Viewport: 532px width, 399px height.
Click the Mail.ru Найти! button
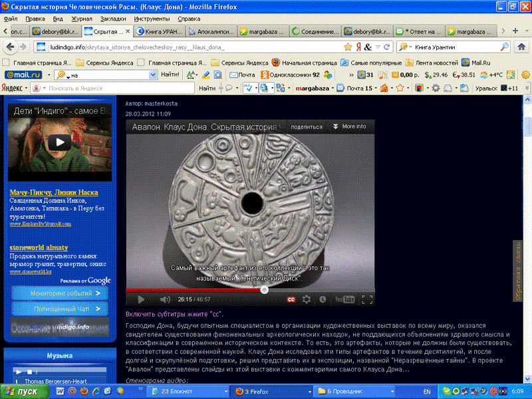(170, 74)
